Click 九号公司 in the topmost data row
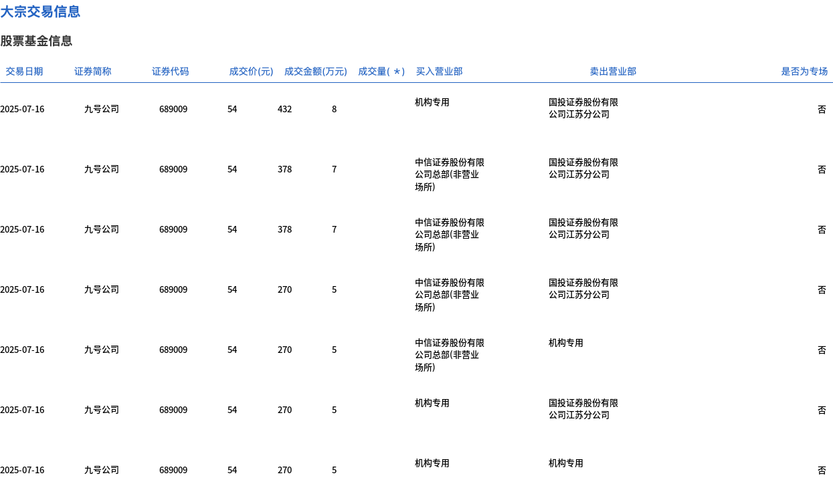The width and height of the screenshot is (833, 504). pyautogui.click(x=101, y=109)
